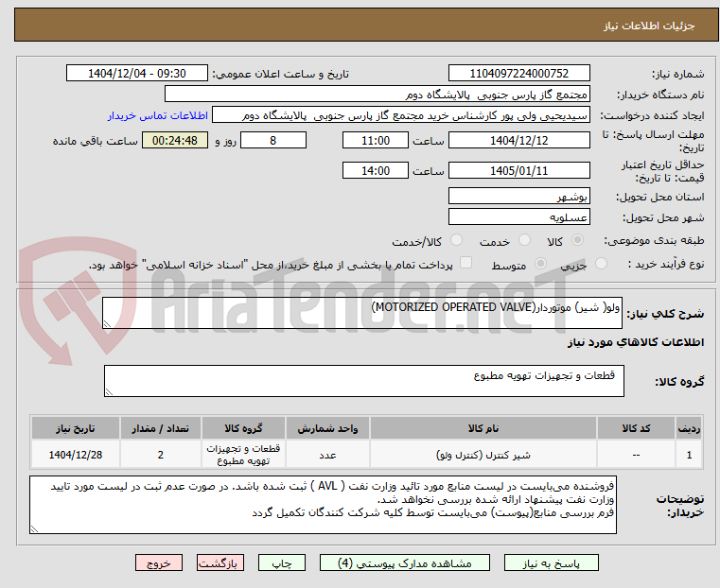Select the متوسط purchase type radio
The height and width of the screenshot is (588, 720).
[x=540, y=264]
